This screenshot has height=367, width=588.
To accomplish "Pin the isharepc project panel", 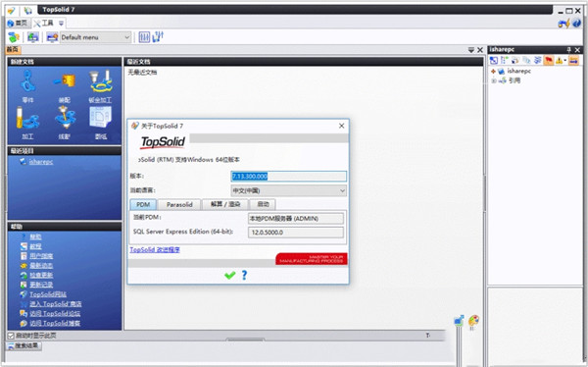I will pyautogui.click(x=568, y=50).
